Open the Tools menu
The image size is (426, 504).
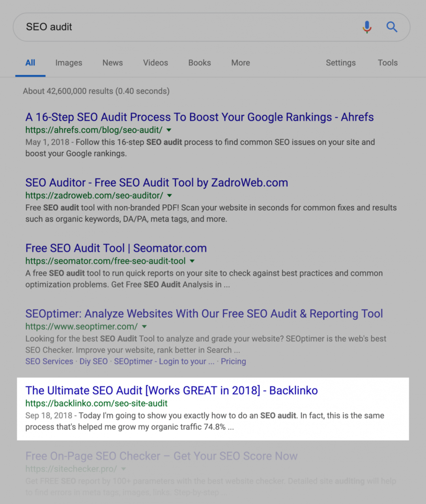(387, 63)
